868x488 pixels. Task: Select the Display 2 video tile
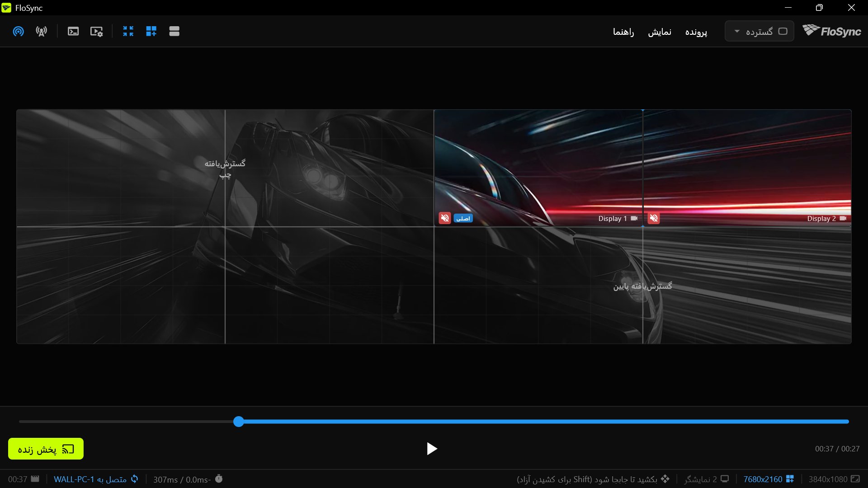tap(747, 168)
